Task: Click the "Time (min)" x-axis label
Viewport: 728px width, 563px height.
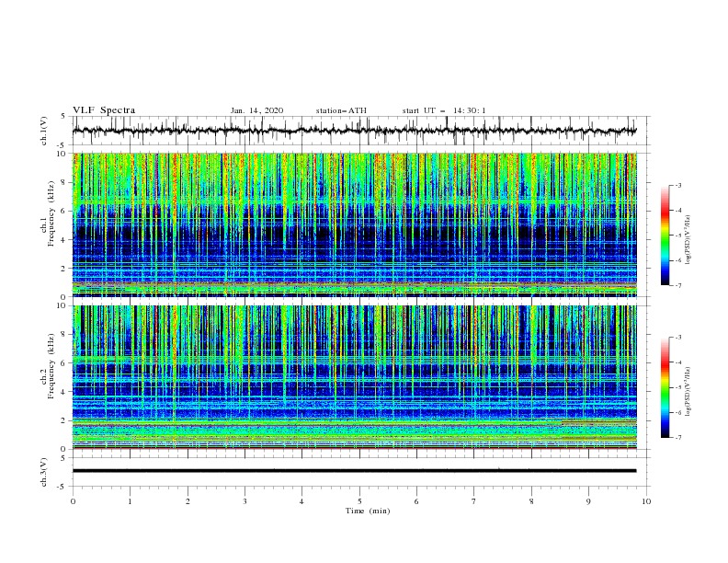Action: 368,511
